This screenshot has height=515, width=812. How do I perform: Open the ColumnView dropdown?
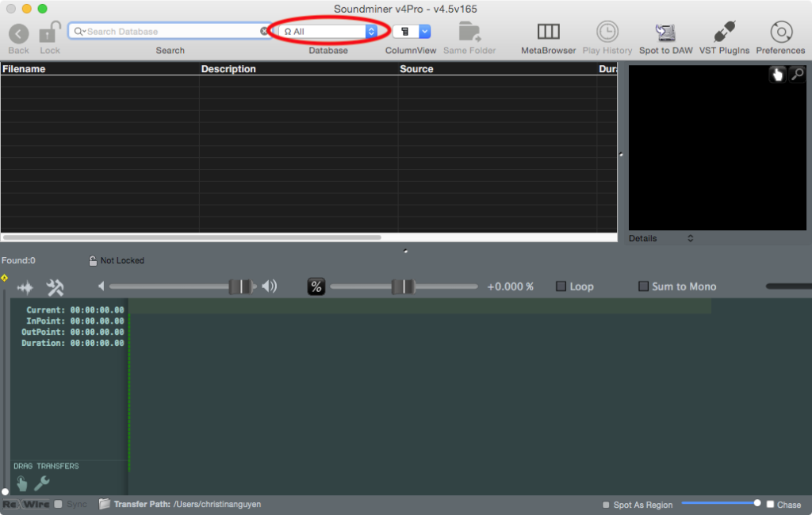(x=412, y=32)
